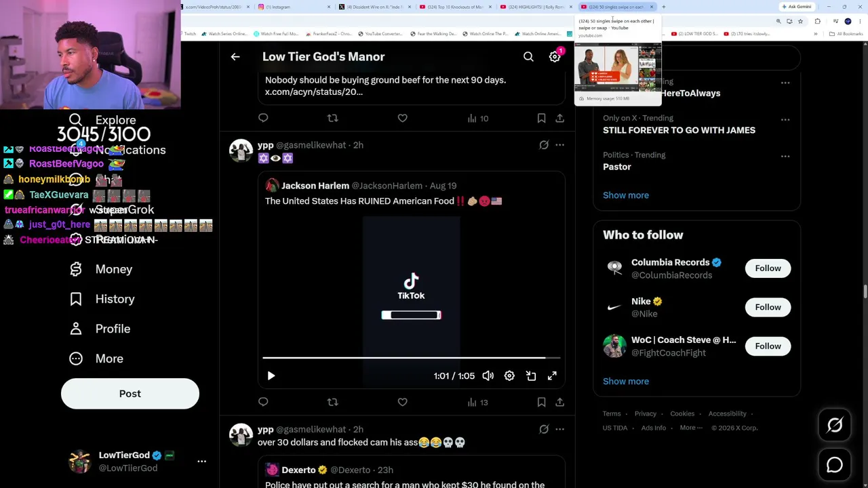The image size is (868, 488).
Task: Search within the Low Tier God's Manor community
Action: 528,57
